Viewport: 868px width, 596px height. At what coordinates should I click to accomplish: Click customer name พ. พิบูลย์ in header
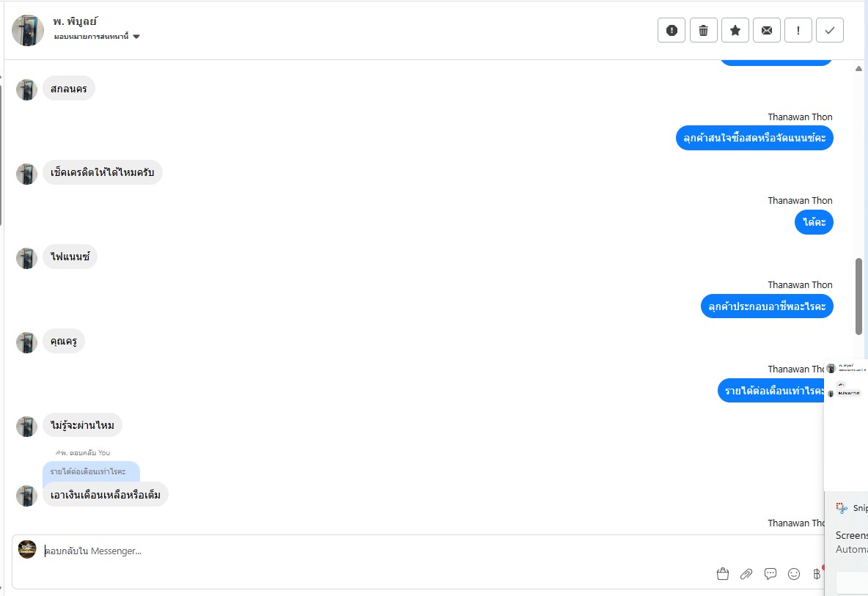pyautogui.click(x=76, y=21)
